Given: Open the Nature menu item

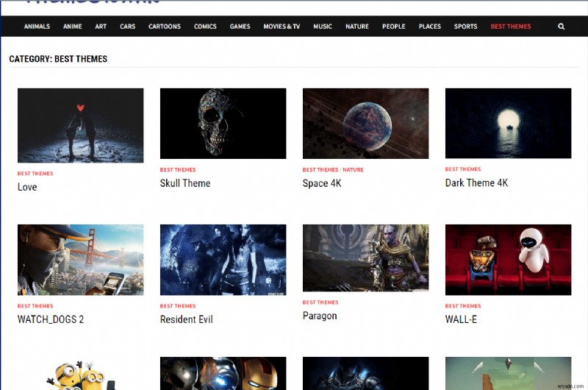Looking at the screenshot, I should (357, 26).
